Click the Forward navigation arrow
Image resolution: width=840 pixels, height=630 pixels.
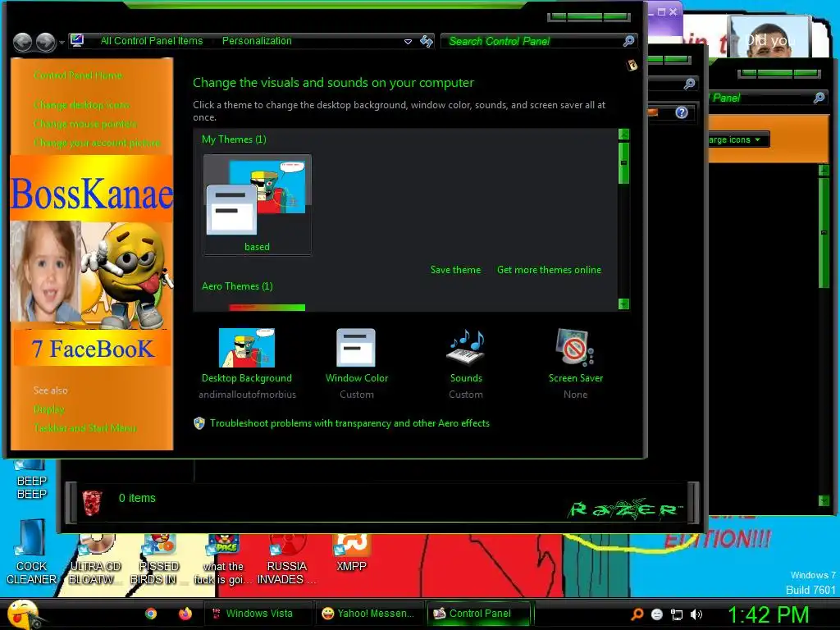coord(46,42)
